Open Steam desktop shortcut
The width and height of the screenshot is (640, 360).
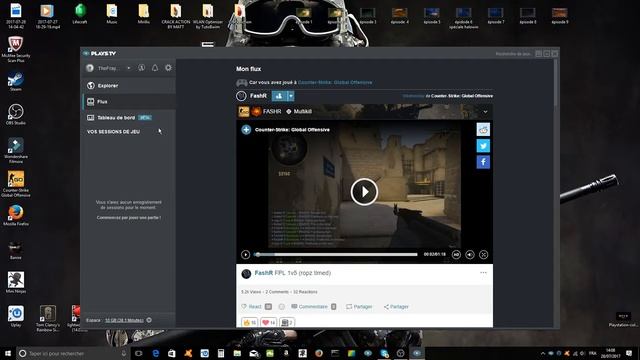16,81
